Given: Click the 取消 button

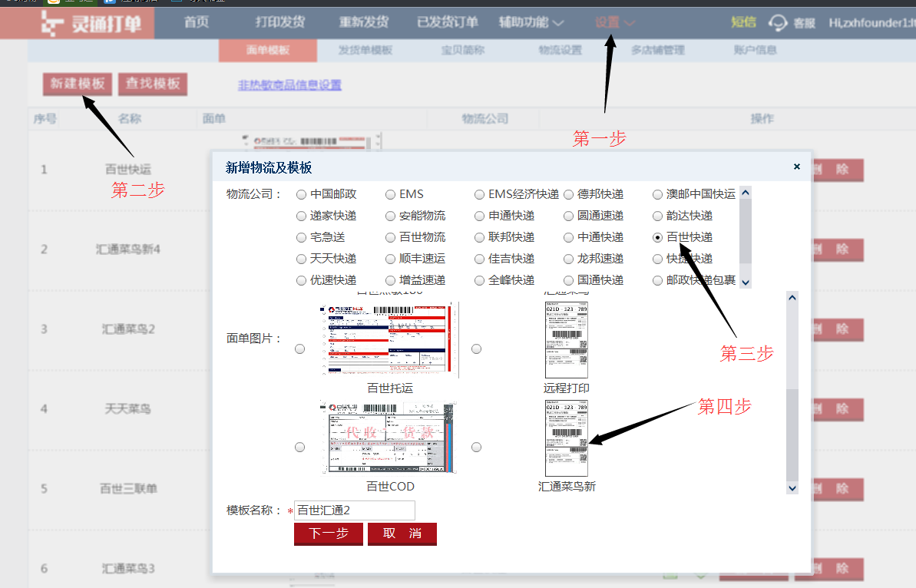Looking at the screenshot, I should pyautogui.click(x=402, y=533).
